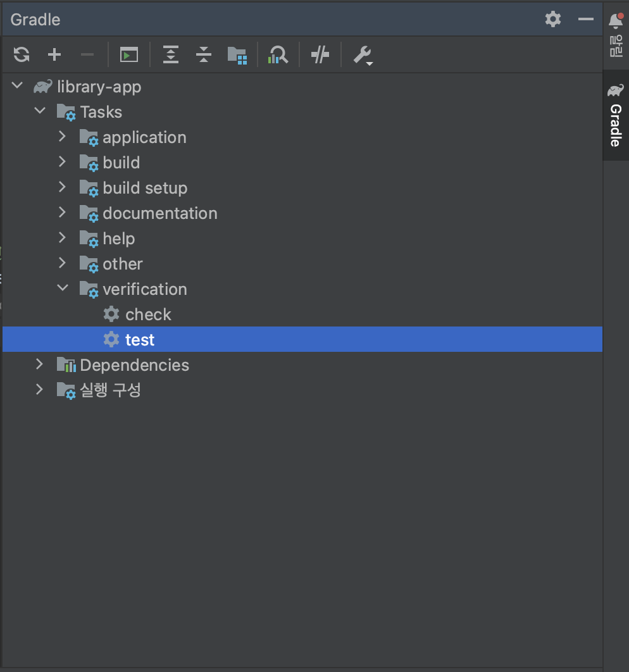Select the Gradle side tab
629x672 pixels.
click(616, 116)
